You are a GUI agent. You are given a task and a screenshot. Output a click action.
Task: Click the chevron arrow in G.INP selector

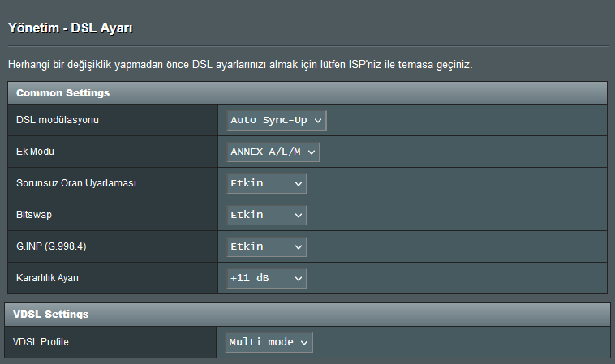299,247
